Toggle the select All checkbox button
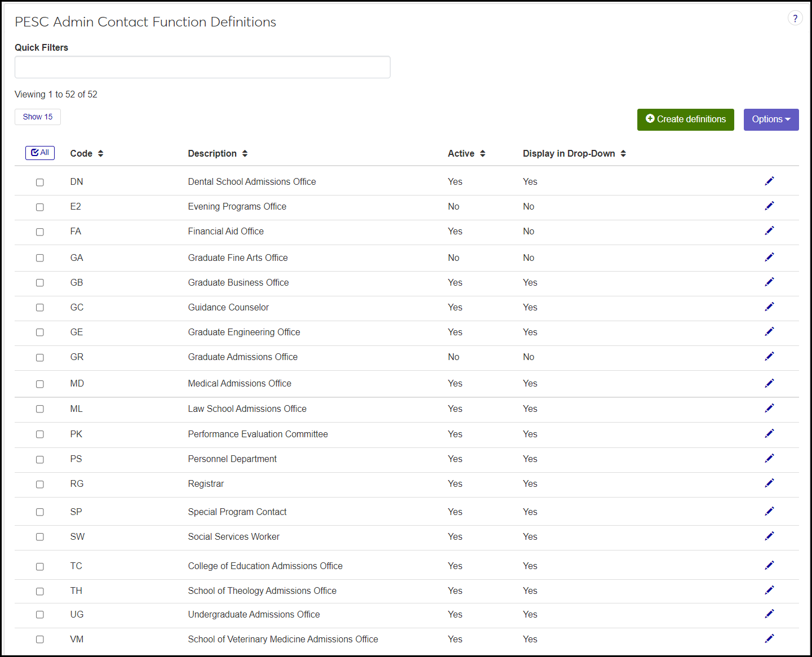The width and height of the screenshot is (812, 657). coord(40,153)
